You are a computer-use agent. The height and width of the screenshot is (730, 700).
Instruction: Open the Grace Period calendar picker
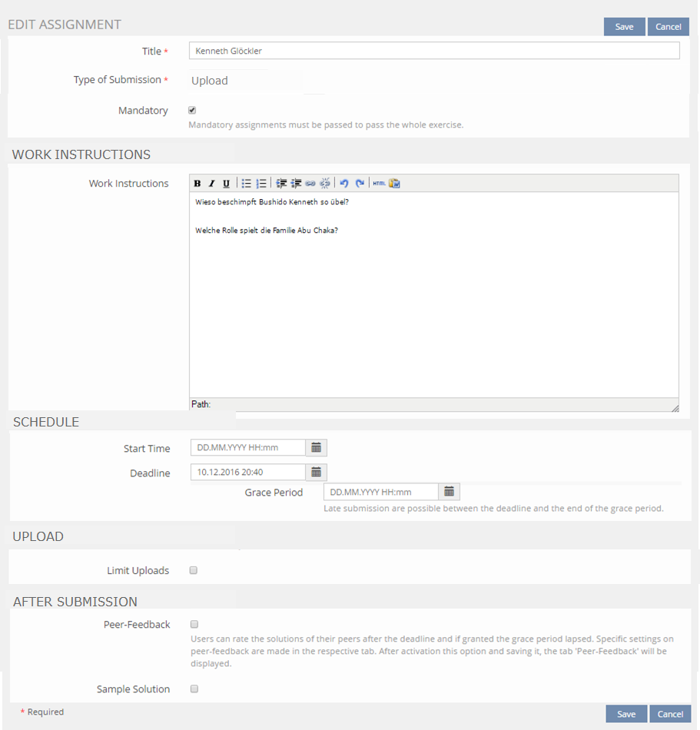(x=450, y=492)
